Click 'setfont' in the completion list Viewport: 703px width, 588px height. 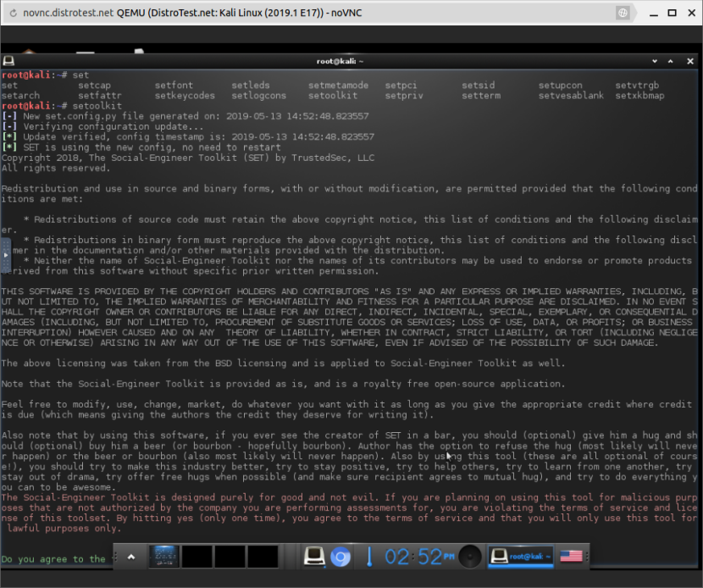[174, 86]
